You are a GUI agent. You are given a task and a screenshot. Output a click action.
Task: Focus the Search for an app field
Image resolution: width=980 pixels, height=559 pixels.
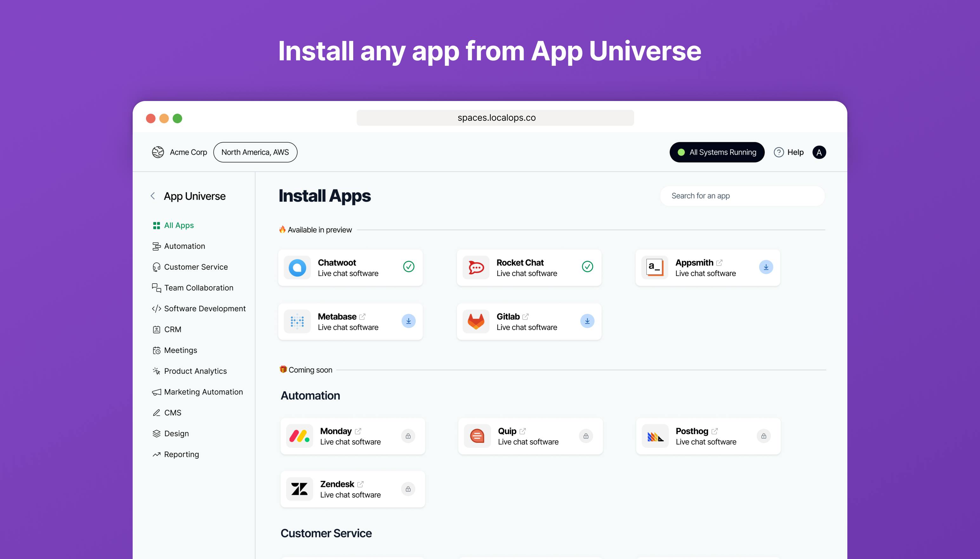[x=742, y=196]
